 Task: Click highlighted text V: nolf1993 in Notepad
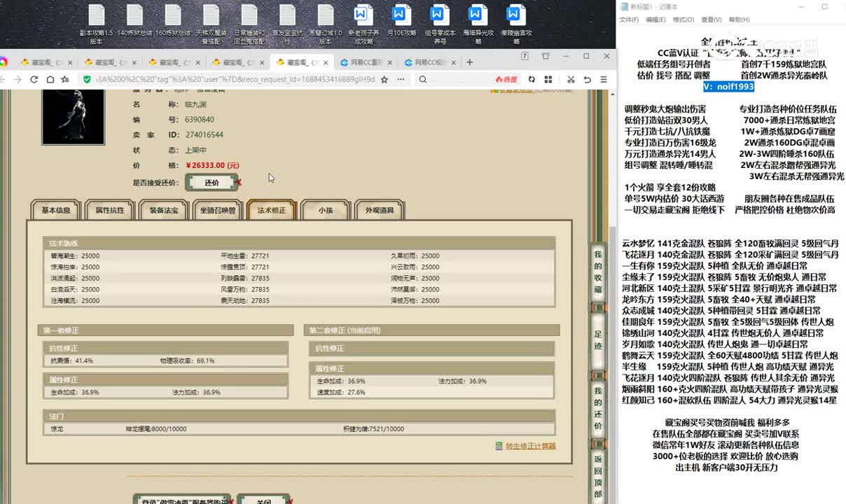728,87
